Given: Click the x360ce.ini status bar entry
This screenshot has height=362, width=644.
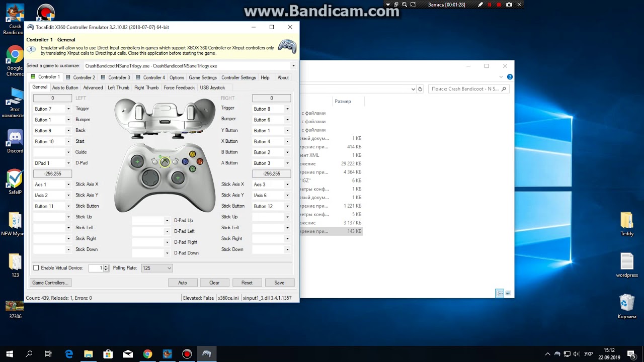Looking at the screenshot, I should (228, 298).
